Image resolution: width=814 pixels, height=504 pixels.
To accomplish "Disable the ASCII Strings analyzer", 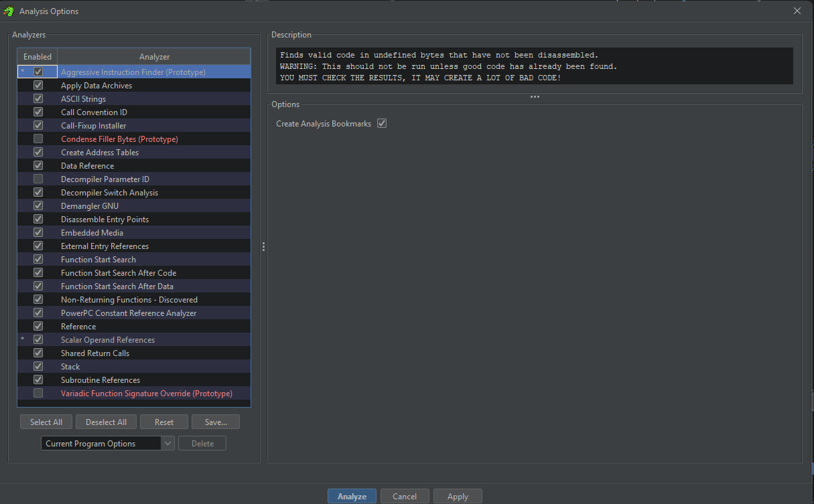I will pyautogui.click(x=38, y=98).
